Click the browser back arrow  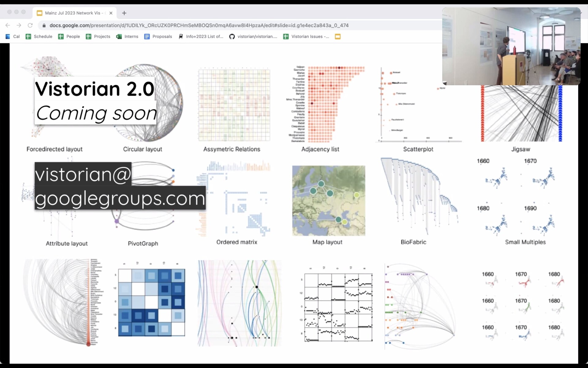pyautogui.click(x=8, y=25)
